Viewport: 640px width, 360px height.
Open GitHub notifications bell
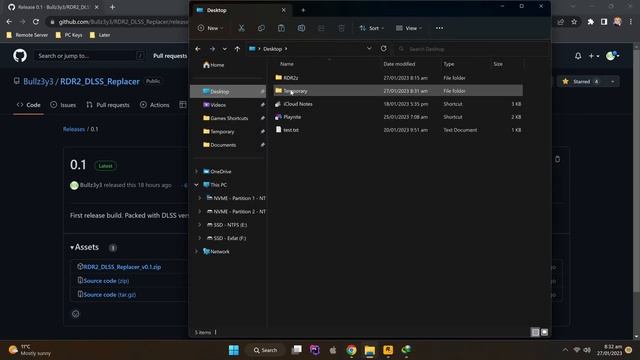pyautogui.click(x=578, y=56)
